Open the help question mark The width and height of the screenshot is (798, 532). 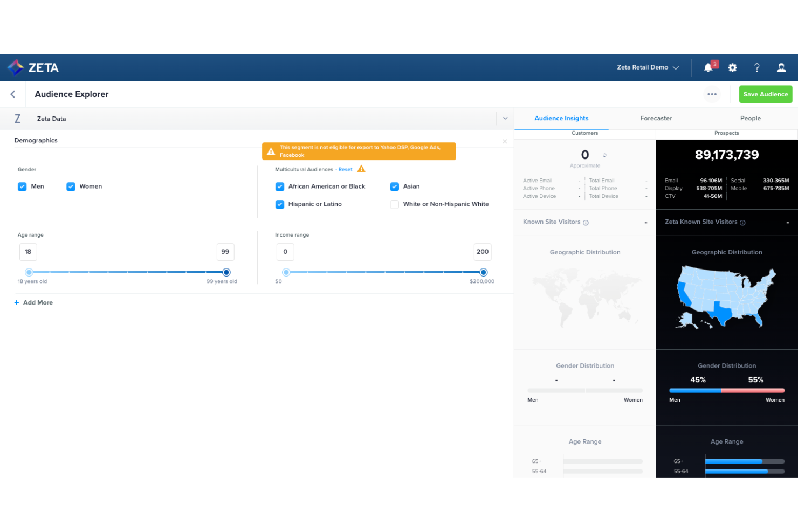(756, 68)
